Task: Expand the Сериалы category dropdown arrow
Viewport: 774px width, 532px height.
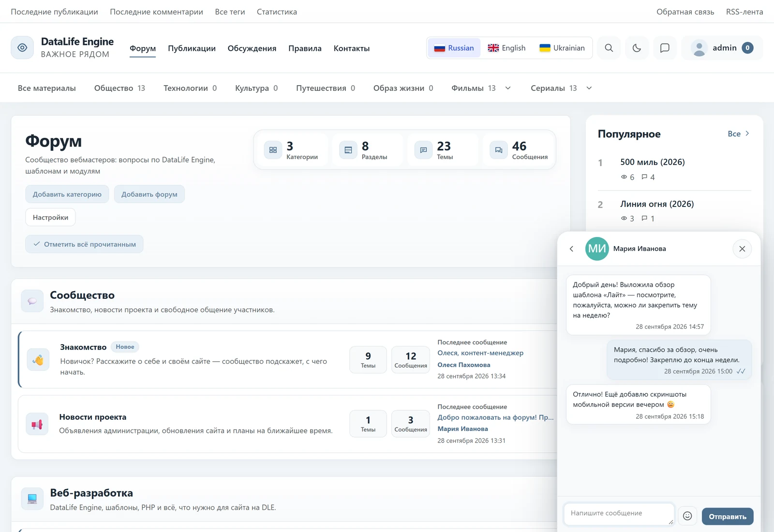Action: pyautogui.click(x=589, y=88)
